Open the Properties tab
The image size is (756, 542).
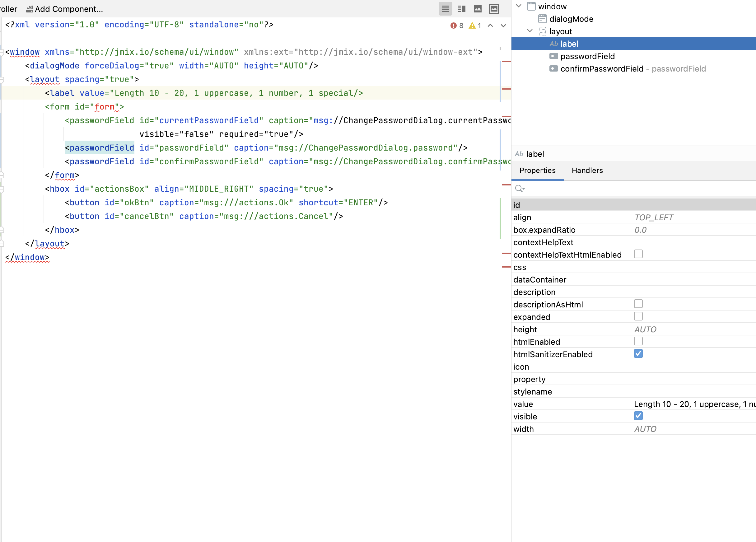click(537, 170)
